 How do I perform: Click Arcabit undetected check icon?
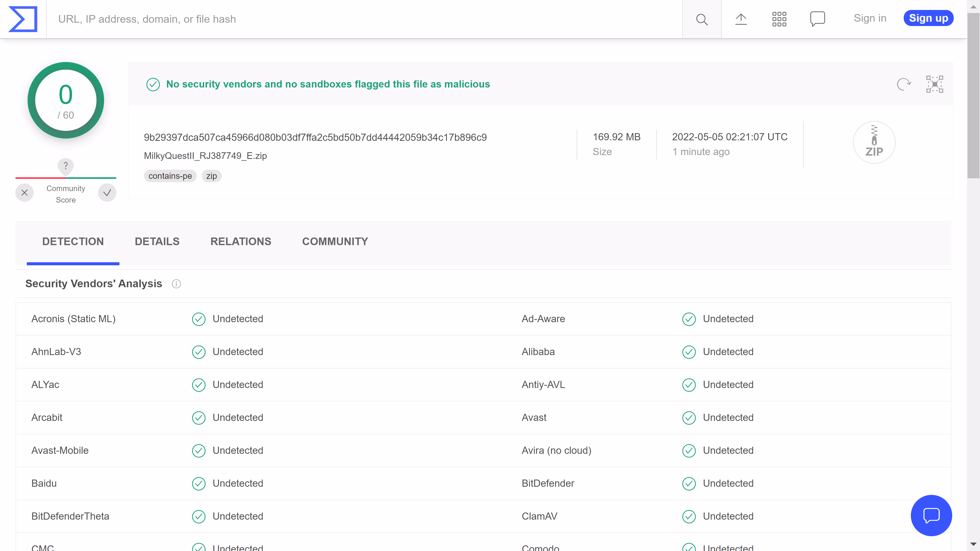point(199,418)
